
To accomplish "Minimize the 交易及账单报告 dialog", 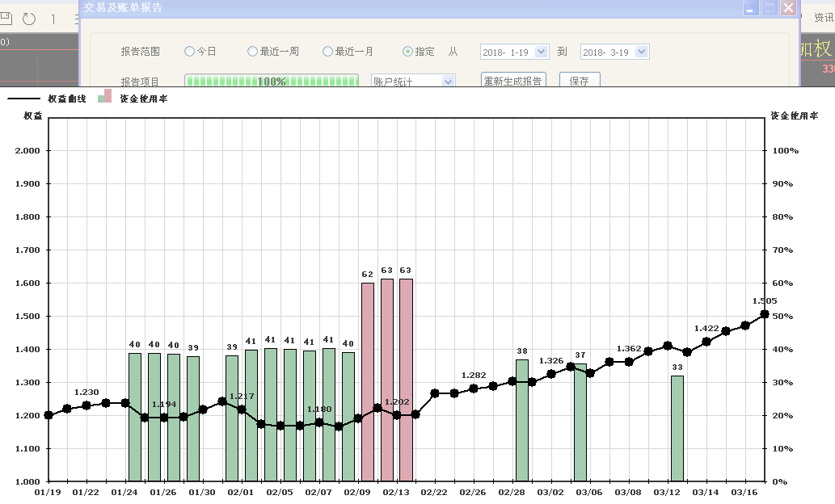I will [x=751, y=8].
